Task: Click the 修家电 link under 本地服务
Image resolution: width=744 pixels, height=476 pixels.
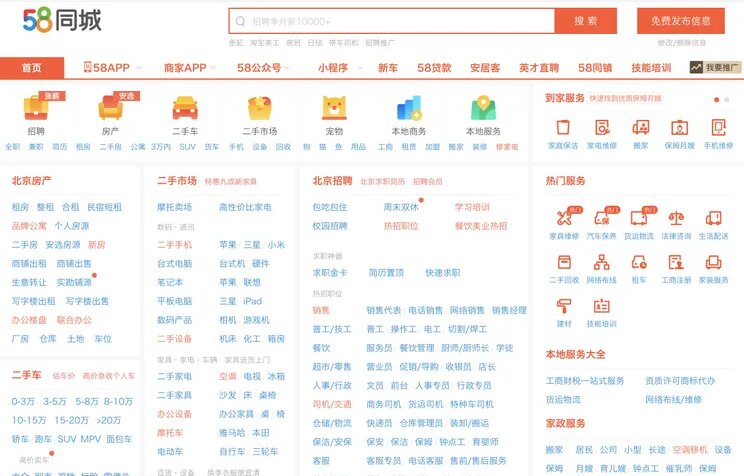Action: [x=507, y=147]
